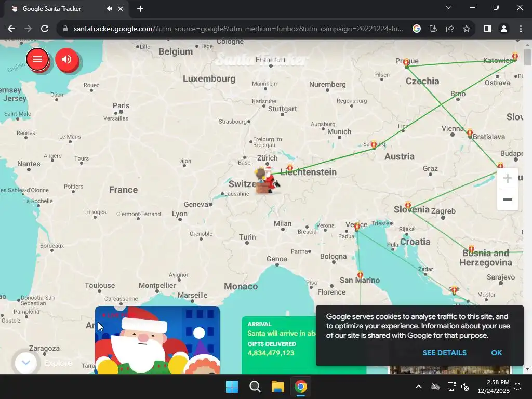The width and height of the screenshot is (532, 399).
Task: Click the Stuttgart label on map
Action: pyautogui.click(x=282, y=109)
